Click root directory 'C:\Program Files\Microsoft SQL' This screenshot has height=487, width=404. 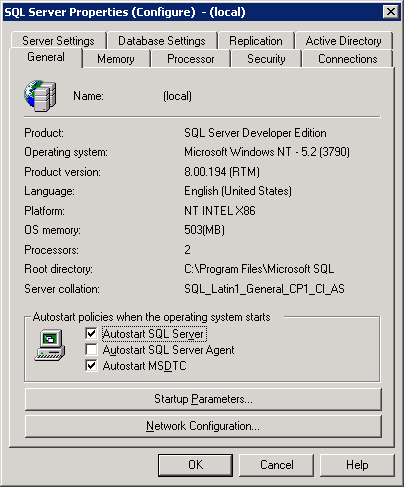(259, 269)
